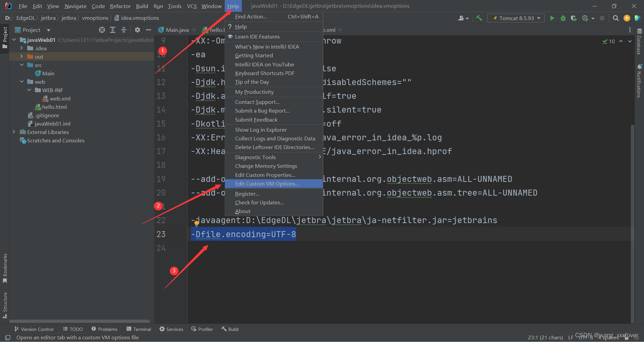Viewport: 644px width, 342px height.
Task: Expand External Libraries node
Action: [x=14, y=132]
